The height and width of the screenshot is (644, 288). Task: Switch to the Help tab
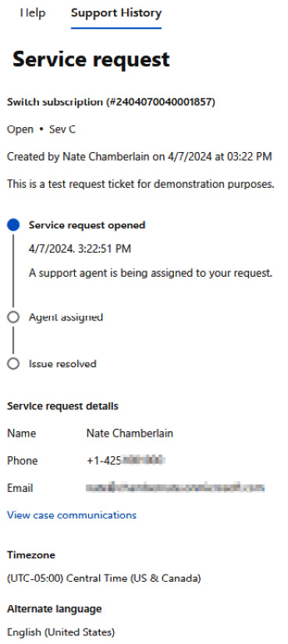(x=33, y=12)
